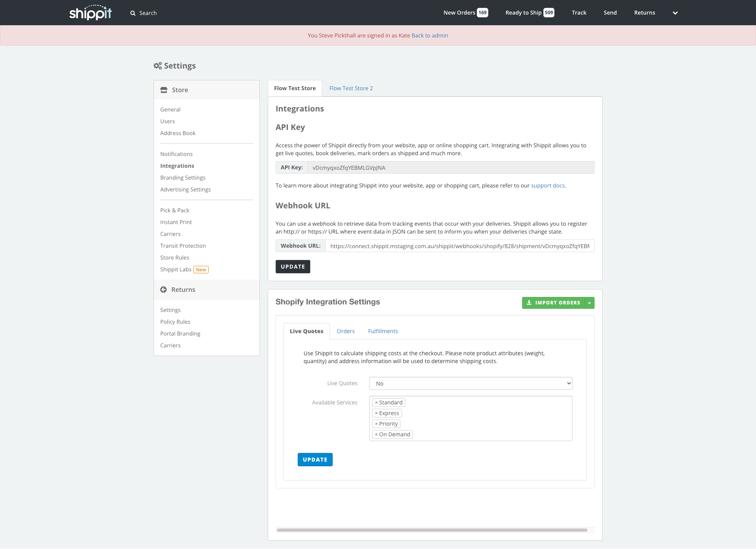Switch to Flow Test Store 2 tab
The image size is (756, 549).
351,88
